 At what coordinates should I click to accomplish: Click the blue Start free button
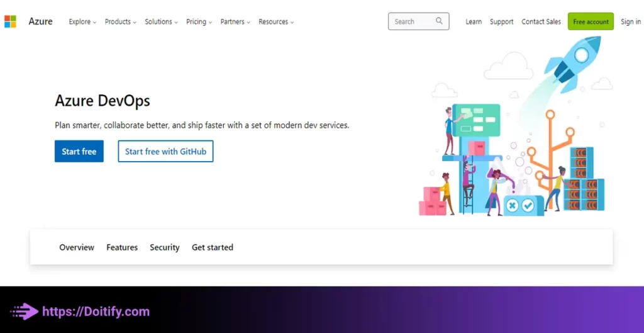pyautogui.click(x=79, y=151)
